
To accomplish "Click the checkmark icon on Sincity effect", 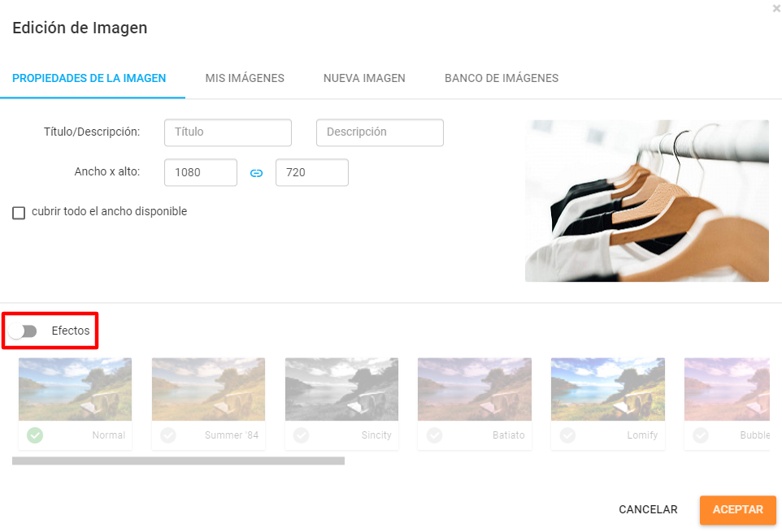I will point(302,435).
